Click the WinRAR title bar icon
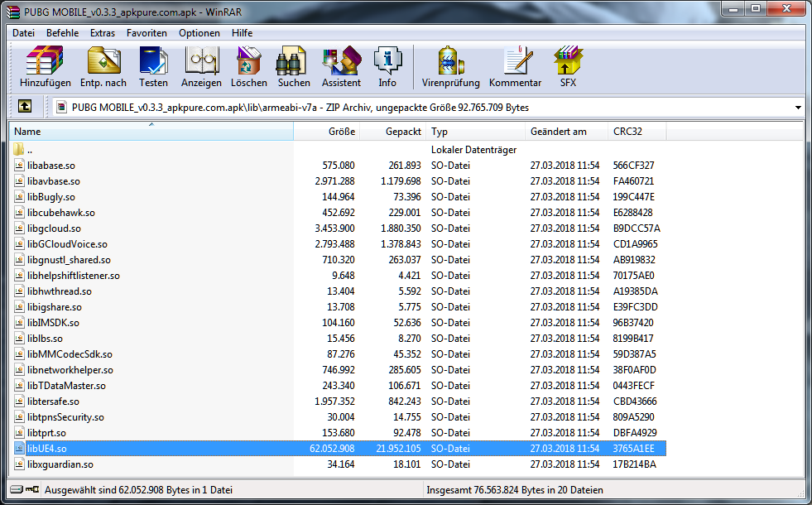 coord(13,12)
